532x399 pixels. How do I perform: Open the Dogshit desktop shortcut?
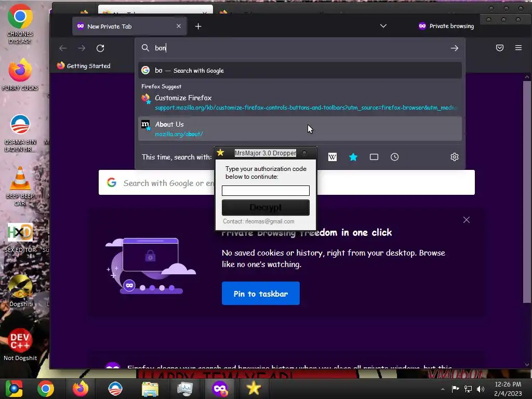tap(20, 291)
